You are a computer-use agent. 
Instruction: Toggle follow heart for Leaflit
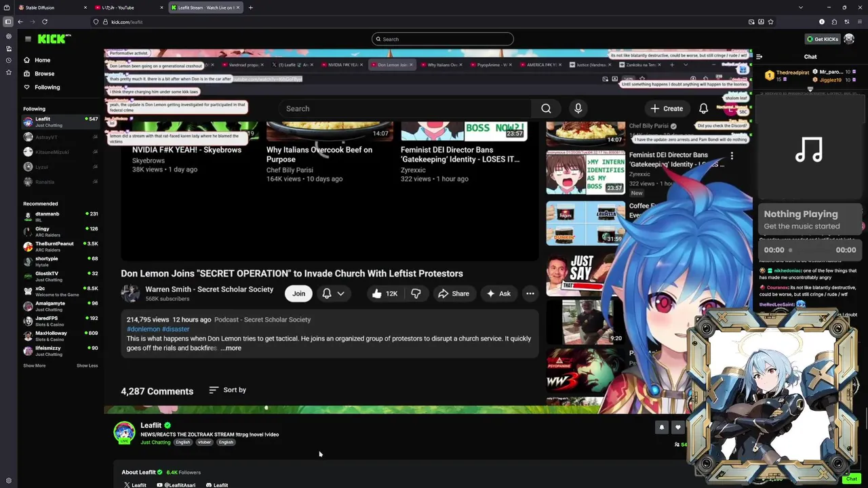click(x=677, y=427)
